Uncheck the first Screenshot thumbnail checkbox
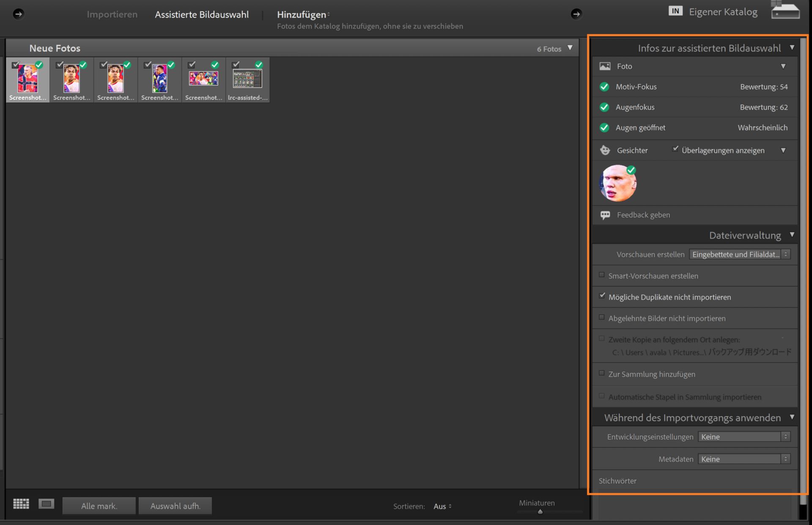 pyautogui.click(x=16, y=65)
